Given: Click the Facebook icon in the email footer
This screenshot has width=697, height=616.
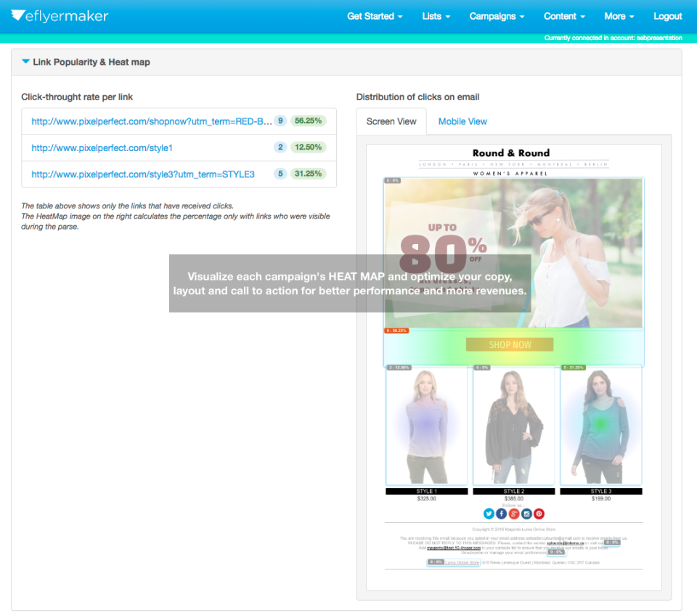Looking at the screenshot, I should coord(501,514).
